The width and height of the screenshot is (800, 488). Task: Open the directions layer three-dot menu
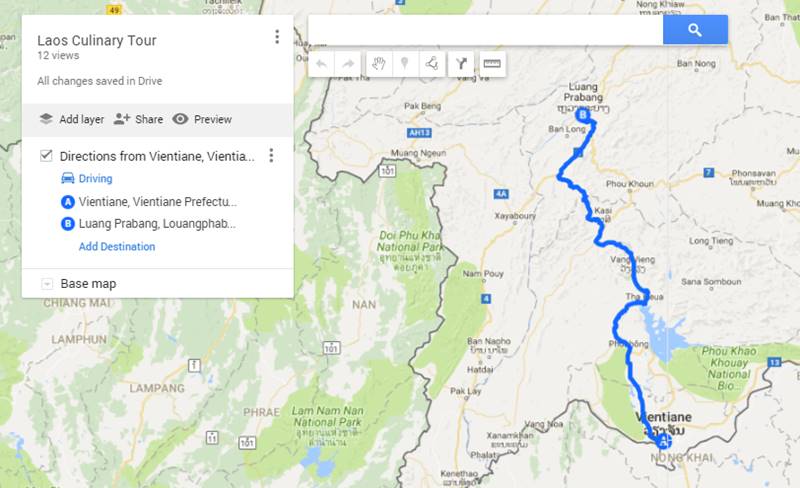(x=271, y=155)
